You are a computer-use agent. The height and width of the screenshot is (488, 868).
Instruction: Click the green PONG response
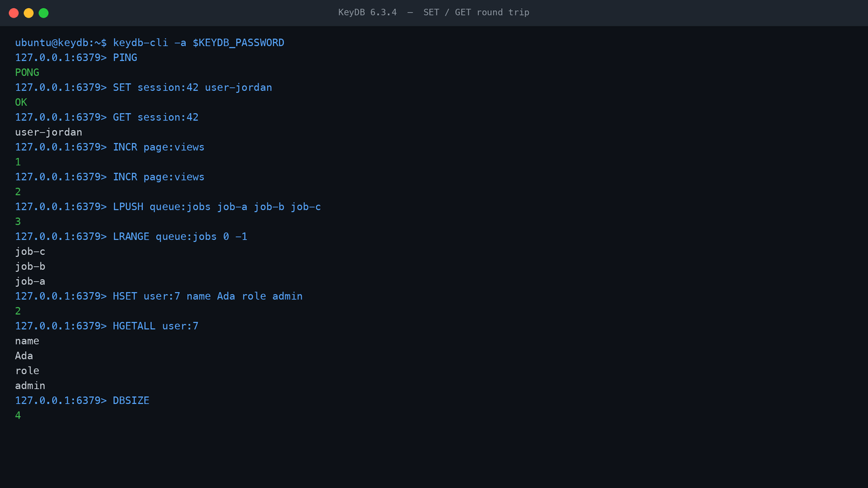tap(27, 73)
